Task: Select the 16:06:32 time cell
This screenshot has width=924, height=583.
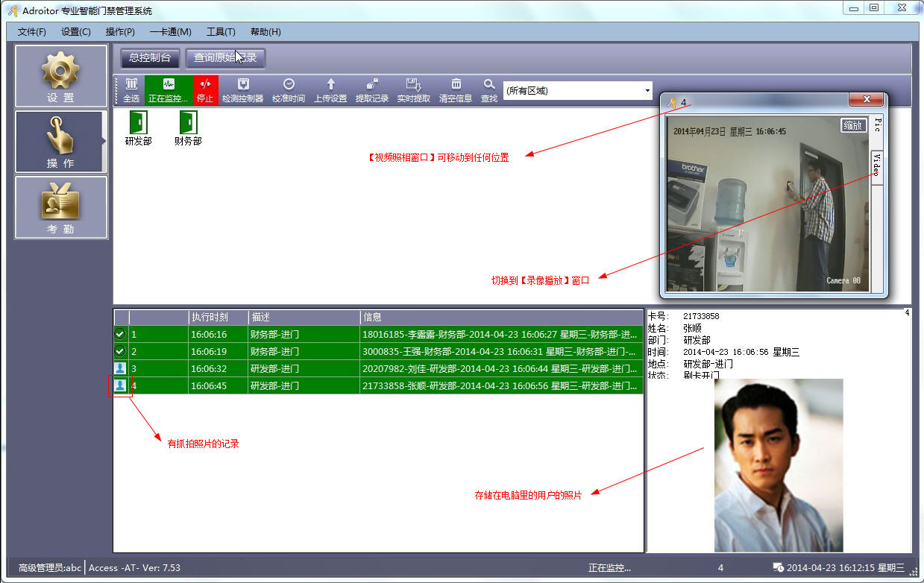Action: pos(219,368)
